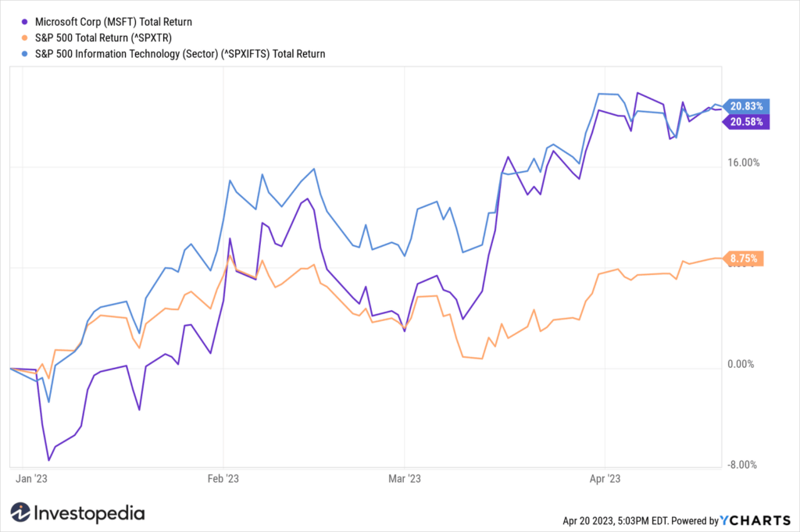This screenshot has width=800, height=532.
Task: Click the Jan '23 axis label
Action: tap(31, 478)
